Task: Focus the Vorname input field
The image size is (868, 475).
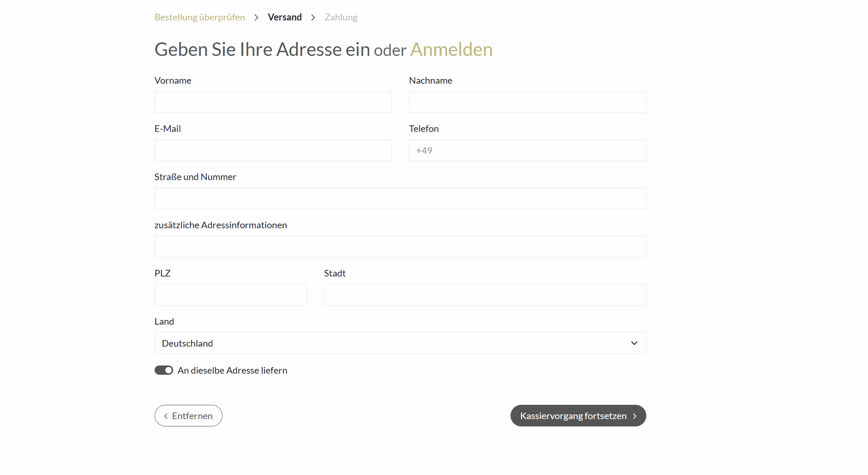Action: click(273, 102)
